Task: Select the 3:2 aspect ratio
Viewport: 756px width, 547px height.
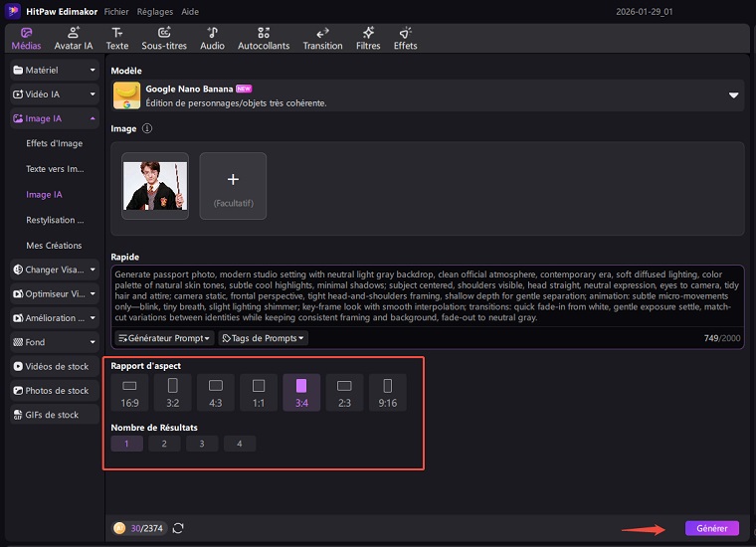Action: pos(173,393)
